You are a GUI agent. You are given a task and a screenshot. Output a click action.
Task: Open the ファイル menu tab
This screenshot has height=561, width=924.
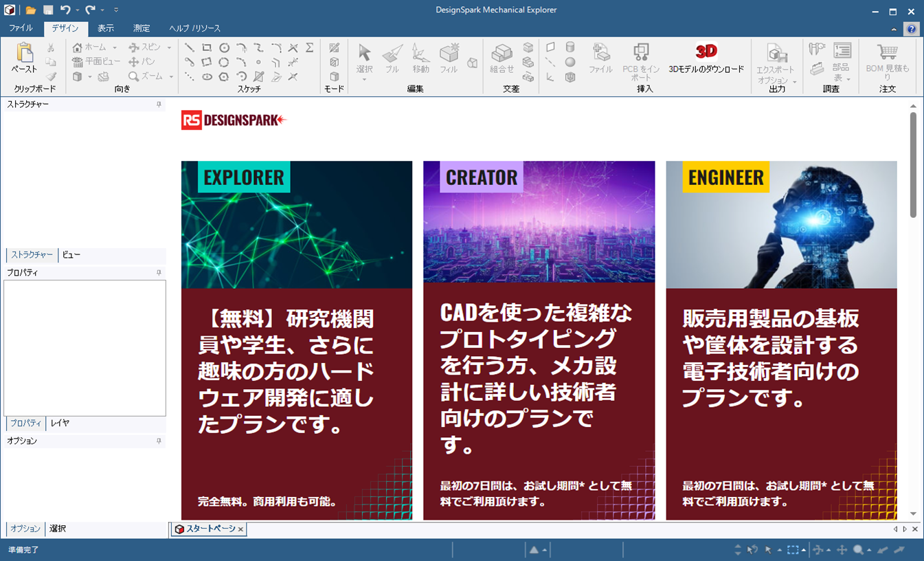pos(21,29)
